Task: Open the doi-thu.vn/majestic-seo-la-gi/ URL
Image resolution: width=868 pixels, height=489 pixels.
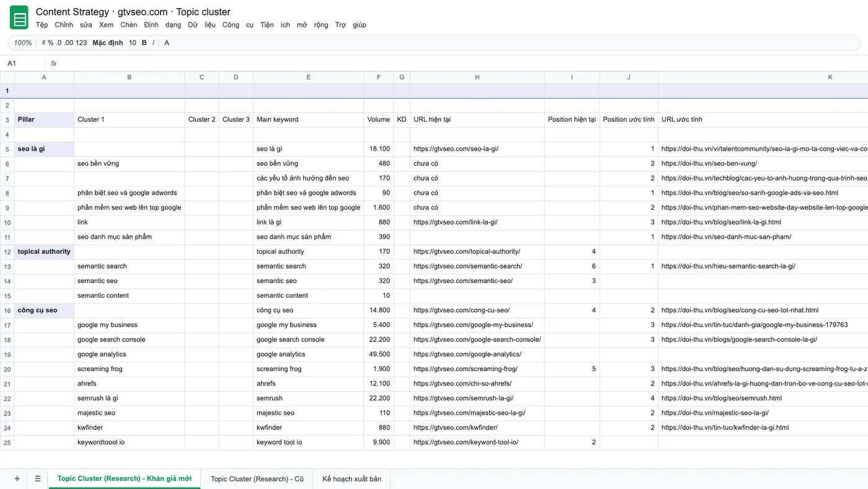Action: point(715,413)
